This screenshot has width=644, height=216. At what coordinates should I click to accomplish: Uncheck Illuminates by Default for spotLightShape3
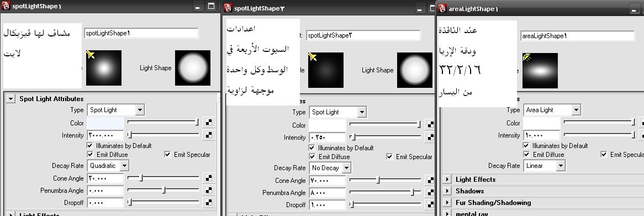click(312, 148)
